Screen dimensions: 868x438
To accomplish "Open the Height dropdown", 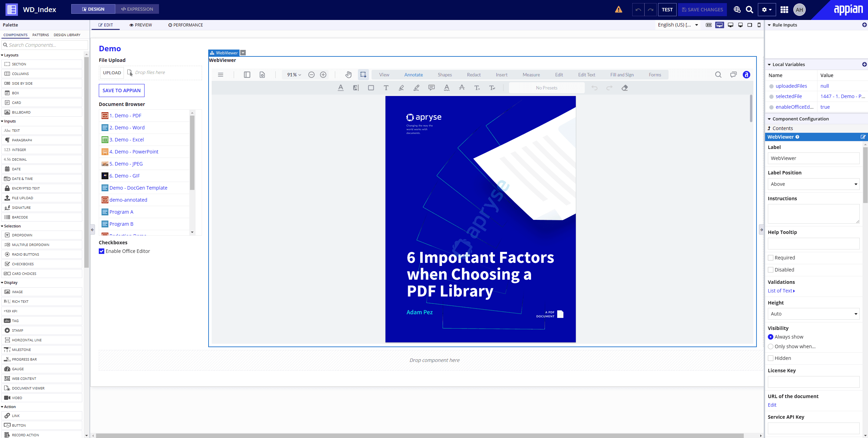I will pyautogui.click(x=813, y=314).
